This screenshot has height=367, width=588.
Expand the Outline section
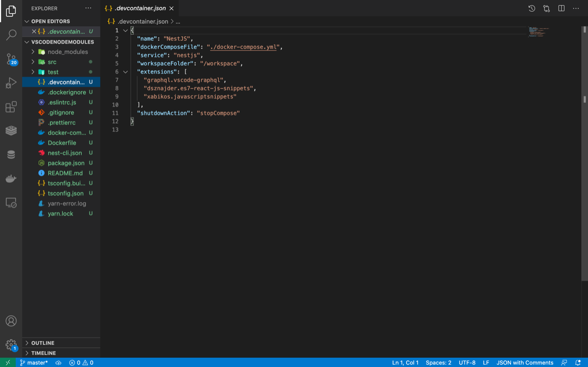(61, 343)
